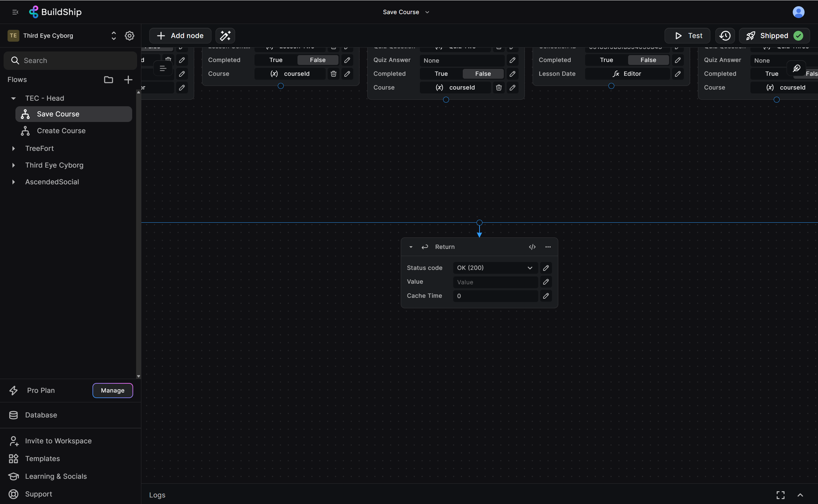Create a new folder in Flows

pyautogui.click(x=108, y=80)
